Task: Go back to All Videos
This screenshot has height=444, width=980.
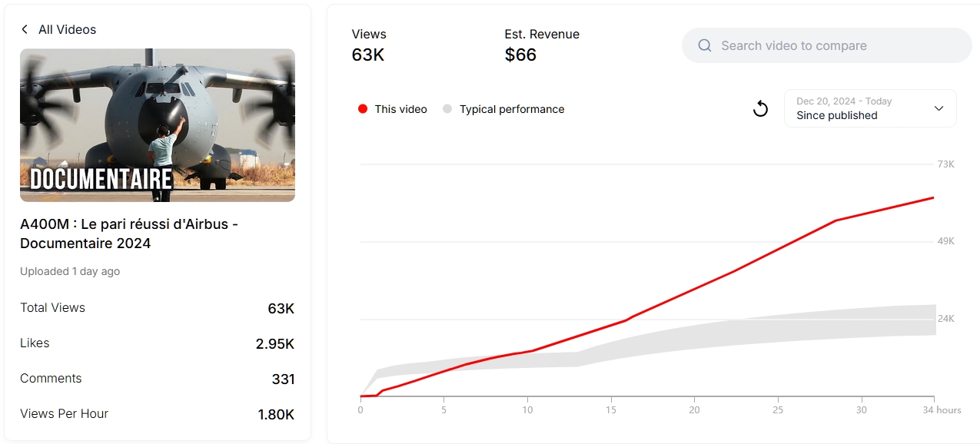Action: tap(67, 29)
